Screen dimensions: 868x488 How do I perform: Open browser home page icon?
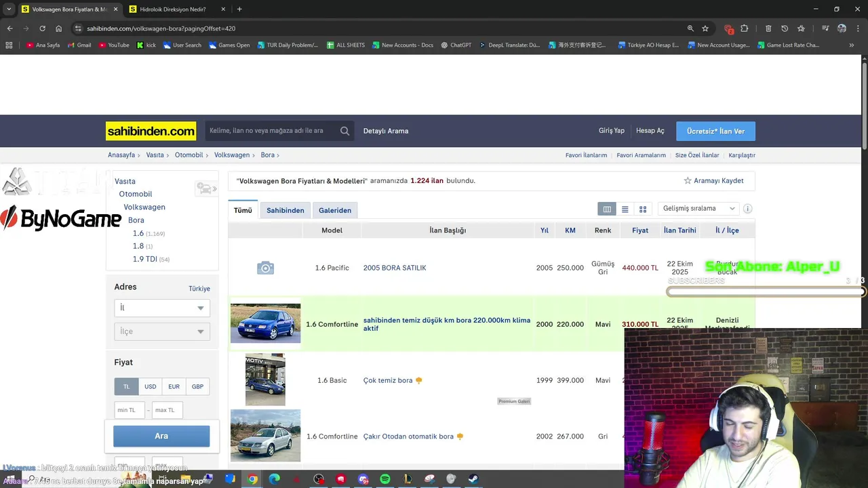59,28
